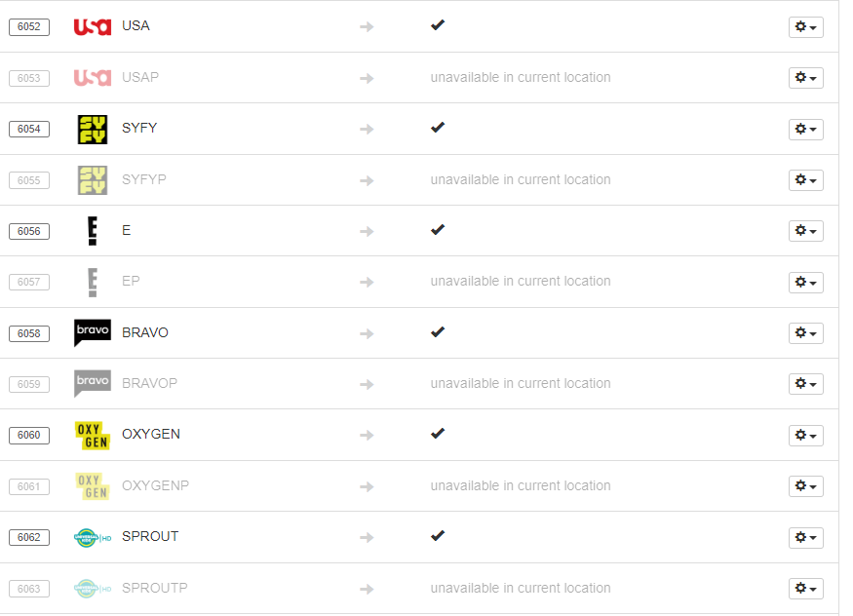This screenshot has height=616, width=853.
Task: Open gear dropdown for SPROUT channel
Action: (805, 537)
